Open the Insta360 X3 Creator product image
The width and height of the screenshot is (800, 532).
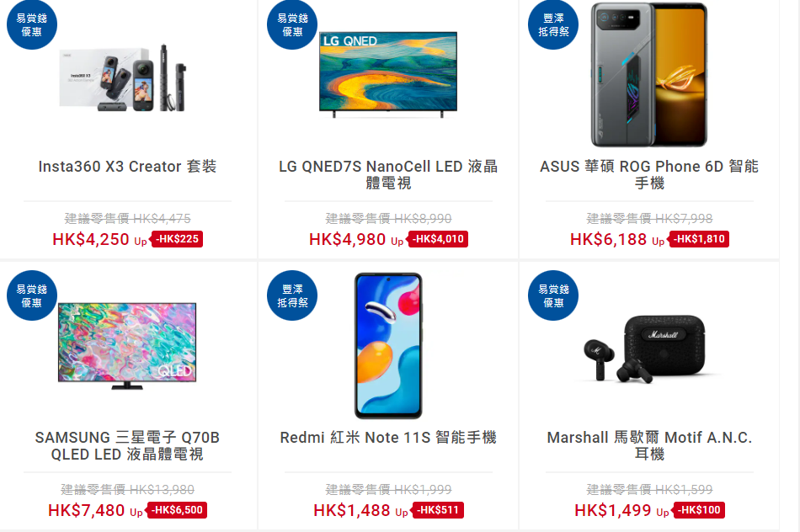pyautogui.click(x=122, y=78)
